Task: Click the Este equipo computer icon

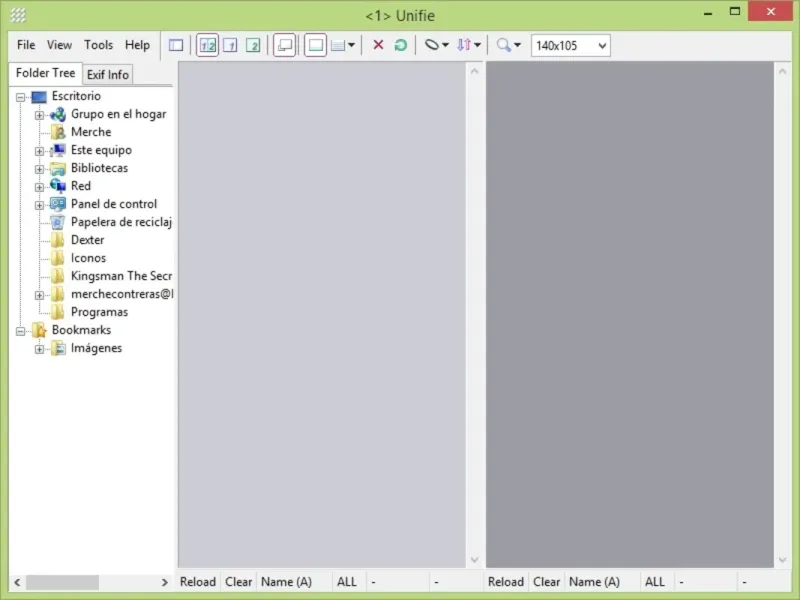Action: (x=58, y=150)
